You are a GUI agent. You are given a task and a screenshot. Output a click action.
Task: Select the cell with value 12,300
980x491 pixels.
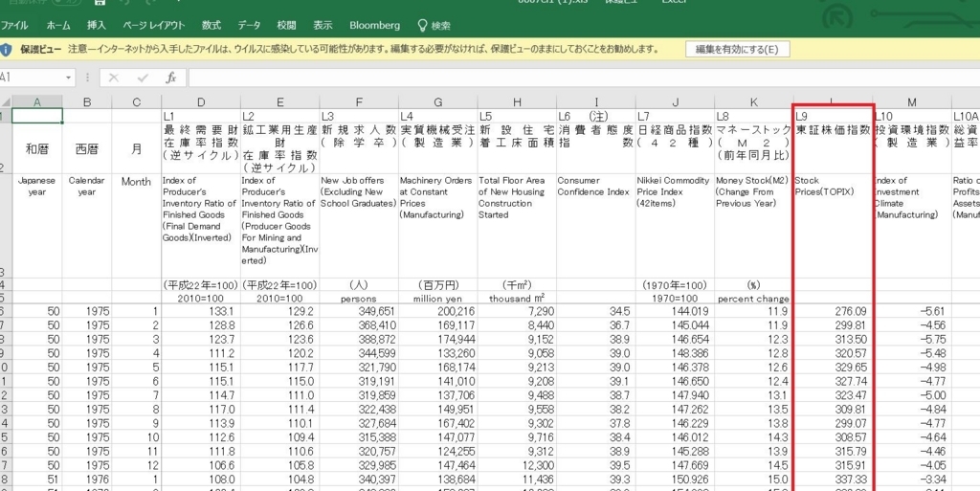coord(517,465)
